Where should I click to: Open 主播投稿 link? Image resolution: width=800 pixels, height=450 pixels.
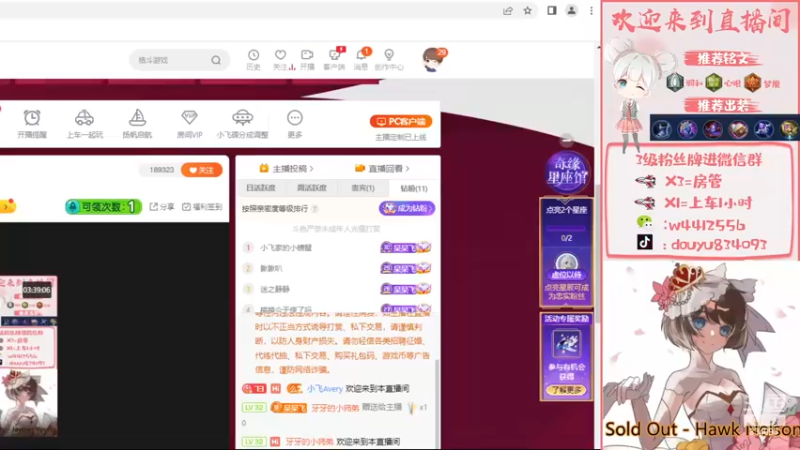pos(286,168)
